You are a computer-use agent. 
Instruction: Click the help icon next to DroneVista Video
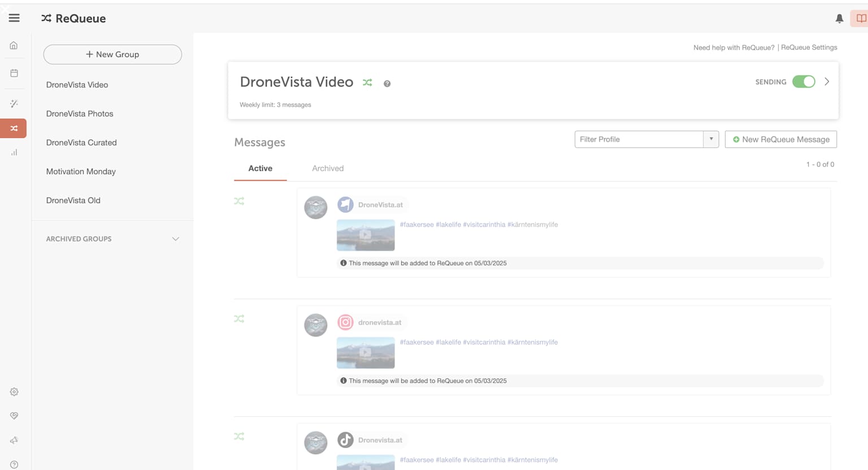[x=387, y=84]
